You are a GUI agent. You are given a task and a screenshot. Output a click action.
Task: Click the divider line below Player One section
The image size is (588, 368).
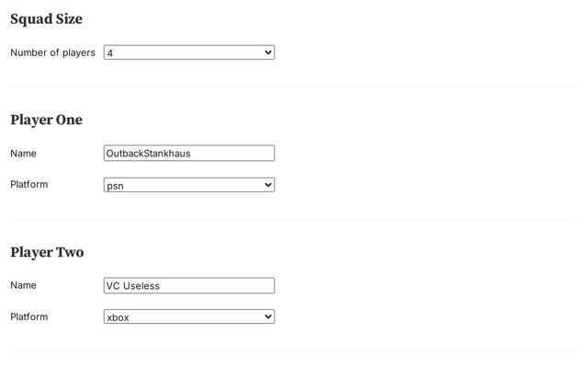click(x=294, y=219)
